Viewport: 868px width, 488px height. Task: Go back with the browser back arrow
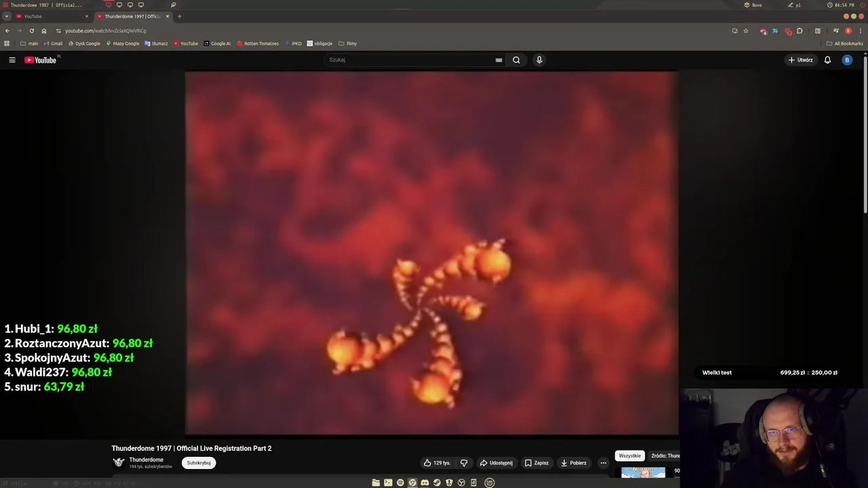(x=7, y=30)
